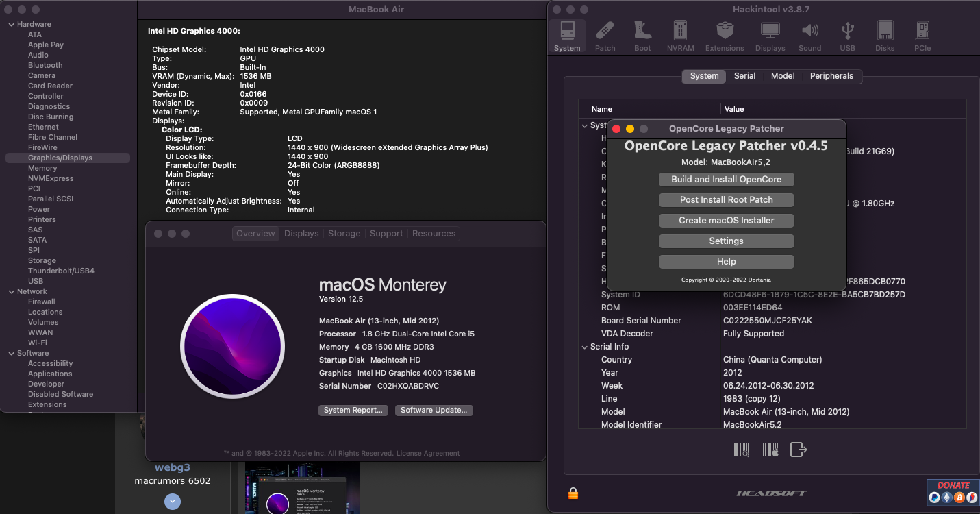980x514 pixels.
Task: Open the Displays section in Hackintool toolbar
Action: (x=770, y=36)
